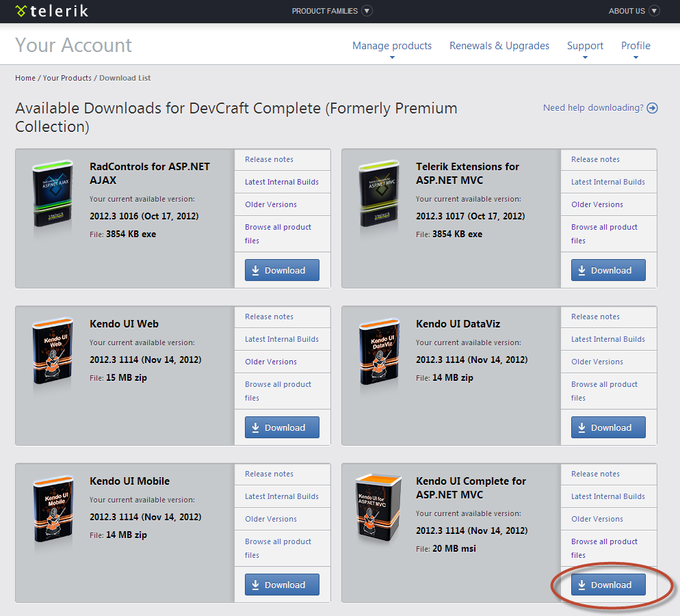Expand the About Us dropdown arrow
Image resolution: width=680 pixels, height=616 pixels.
[655, 11]
